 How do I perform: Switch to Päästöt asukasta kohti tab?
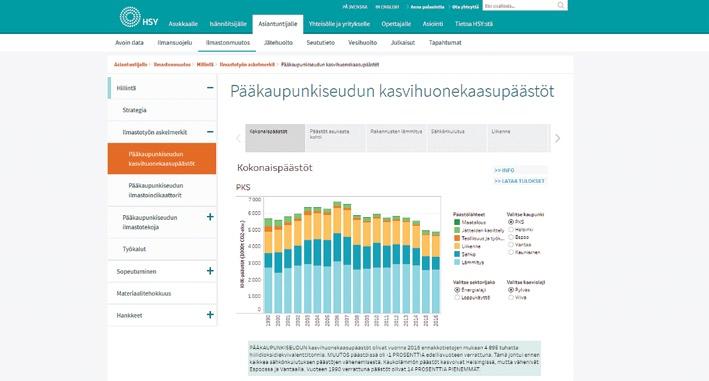[x=336, y=138]
